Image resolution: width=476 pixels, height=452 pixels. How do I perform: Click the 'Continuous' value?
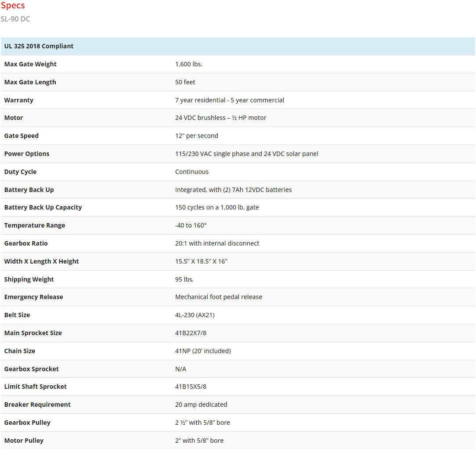click(x=192, y=172)
